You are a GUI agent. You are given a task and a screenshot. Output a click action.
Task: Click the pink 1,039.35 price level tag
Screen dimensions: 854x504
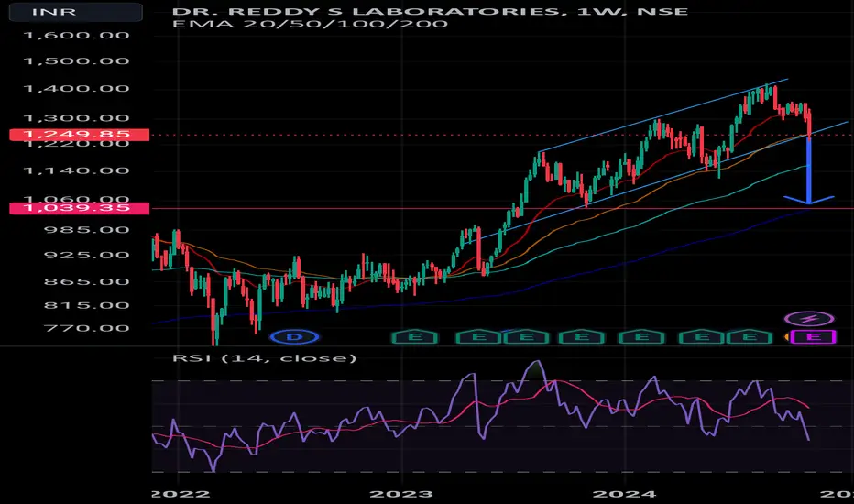click(x=80, y=208)
